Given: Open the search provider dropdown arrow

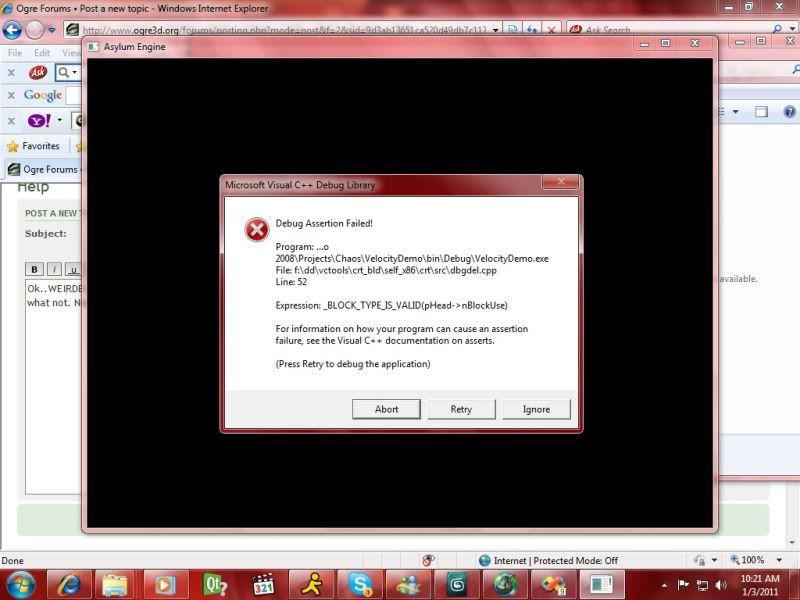Looking at the screenshot, I should [792, 30].
